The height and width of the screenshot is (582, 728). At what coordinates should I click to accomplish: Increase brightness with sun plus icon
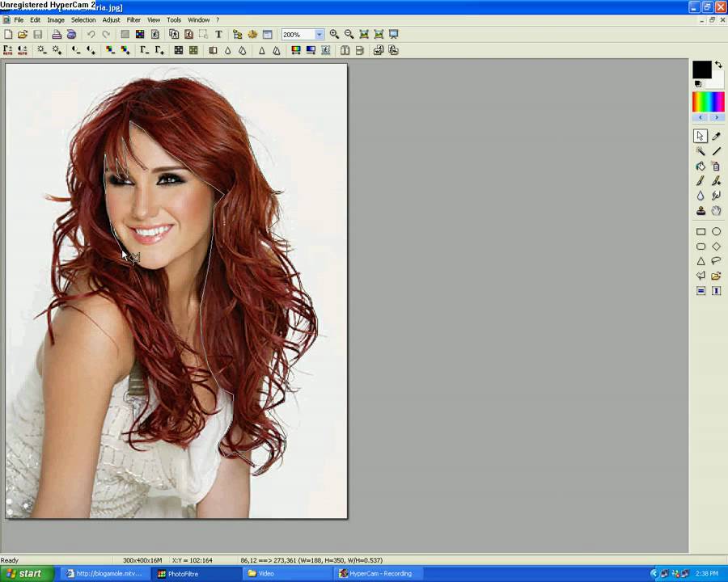click(57, 50)
